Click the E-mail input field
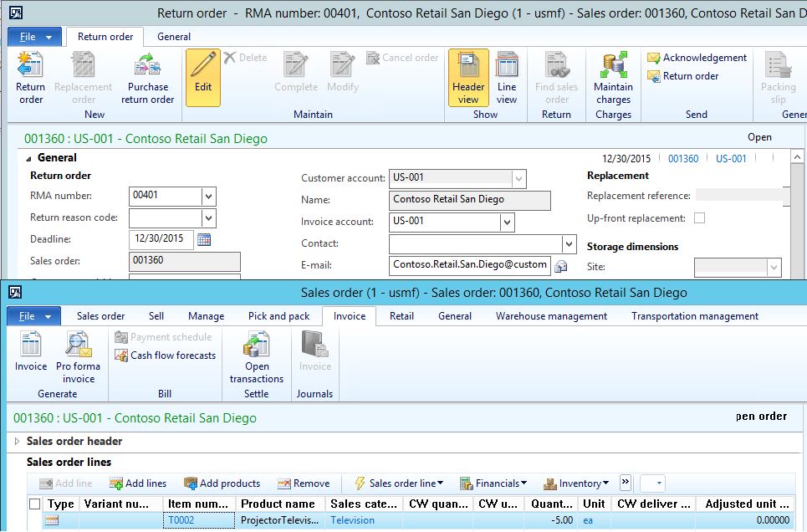This screenshot has height=532, width=807. pyautogui.click(x=469, y=264)
